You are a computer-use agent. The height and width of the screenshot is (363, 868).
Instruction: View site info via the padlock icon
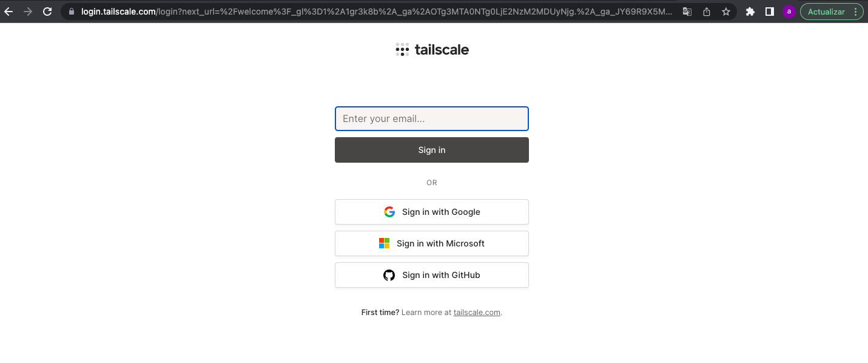(x=72, y=12)
